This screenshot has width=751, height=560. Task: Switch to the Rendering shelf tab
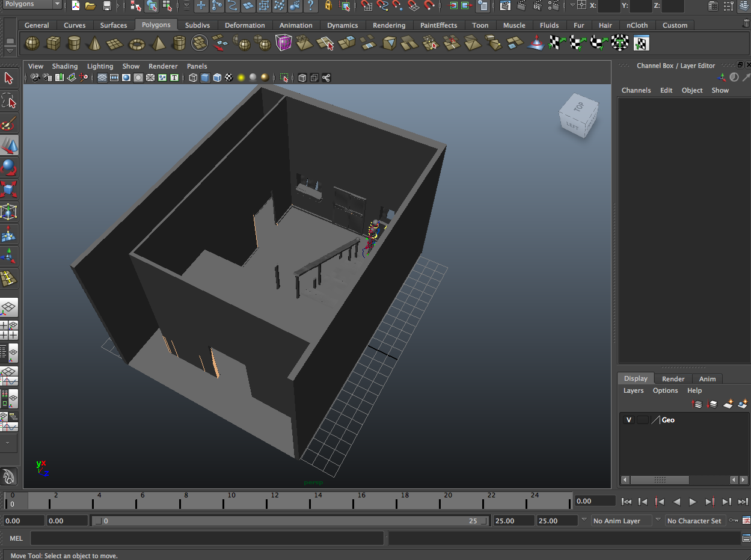tap(388, 25)
